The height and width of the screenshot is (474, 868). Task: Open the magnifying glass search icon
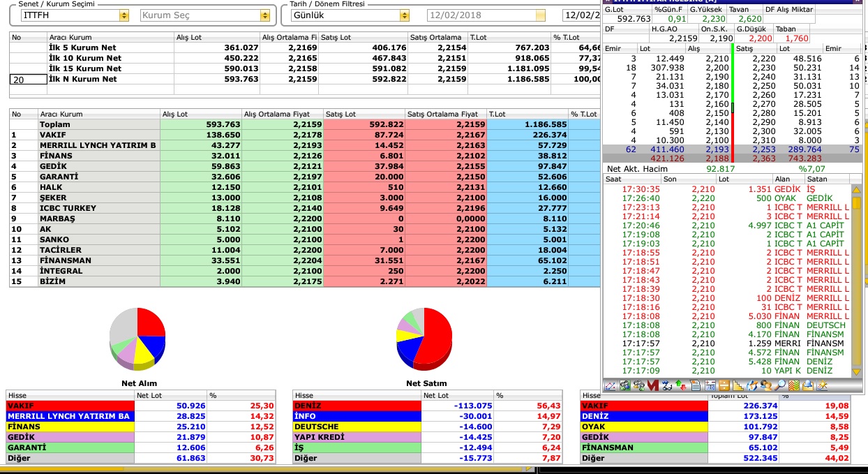coord(781,385)
